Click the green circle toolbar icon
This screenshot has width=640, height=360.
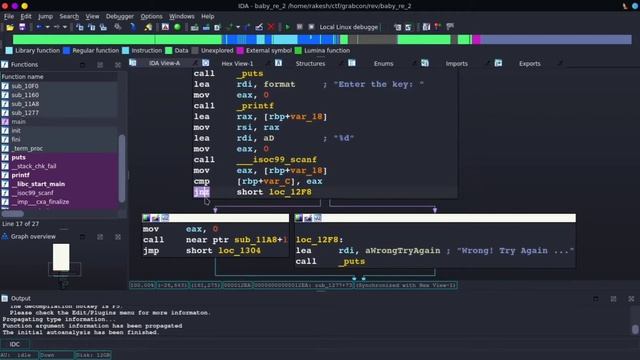click(x=177, y=27)
